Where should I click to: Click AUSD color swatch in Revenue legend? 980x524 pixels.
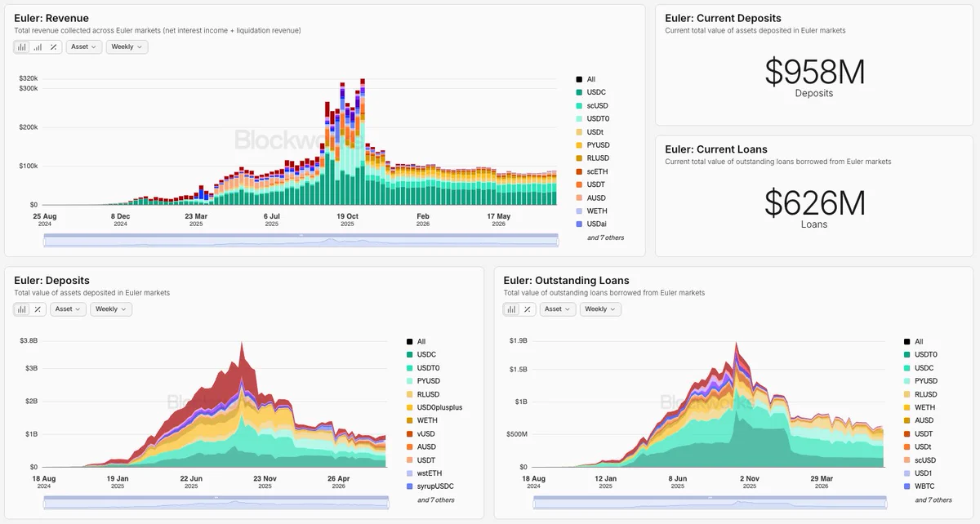(579, 198)
